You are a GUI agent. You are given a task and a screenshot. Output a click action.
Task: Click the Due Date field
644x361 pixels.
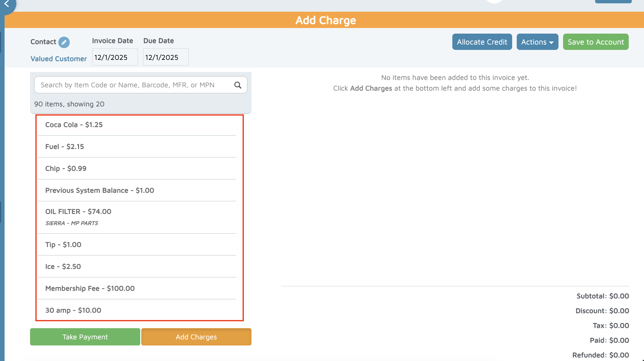tap(166, 57)
